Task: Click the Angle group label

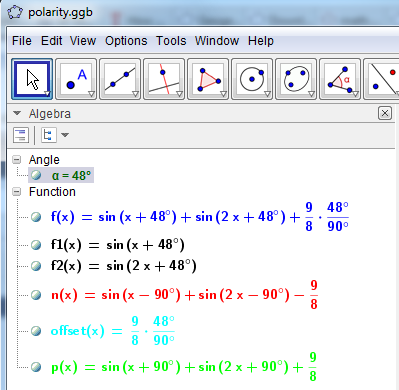Action: click(44, 160)
